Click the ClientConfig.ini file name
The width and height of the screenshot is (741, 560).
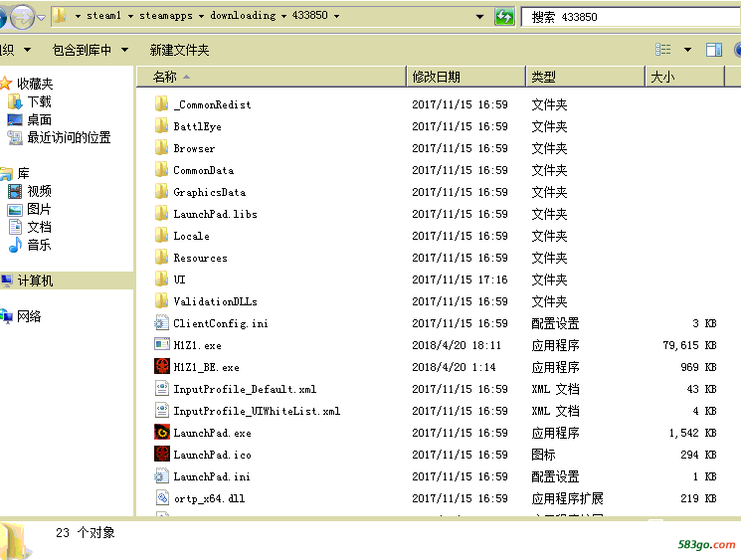221,323
